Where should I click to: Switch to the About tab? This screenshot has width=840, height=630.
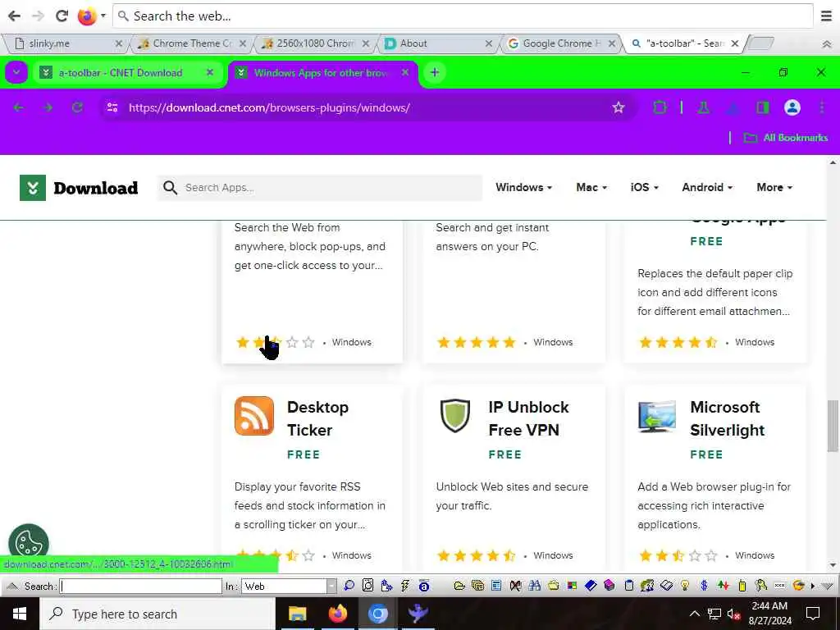(438, 43)
